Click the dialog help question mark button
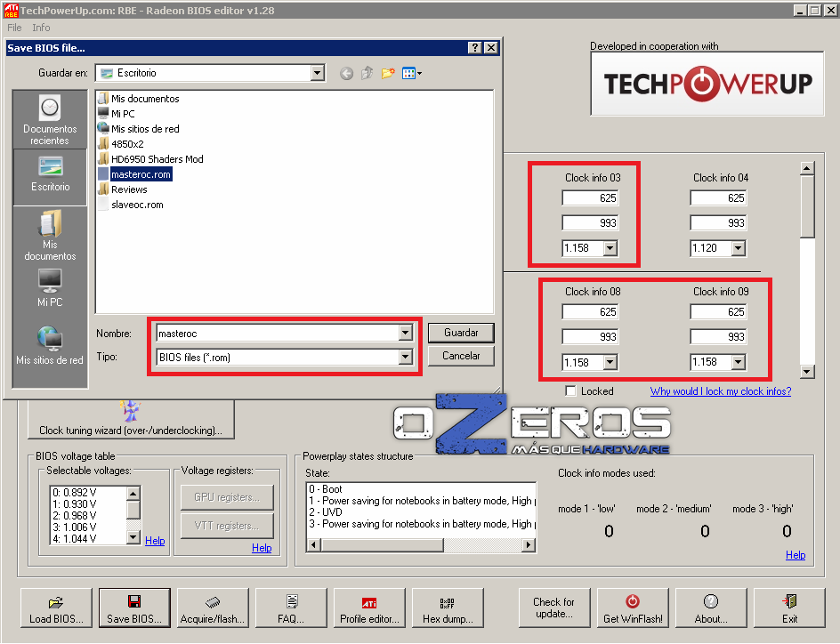This screenshot has width=840, height=644. tap(474, 48)
